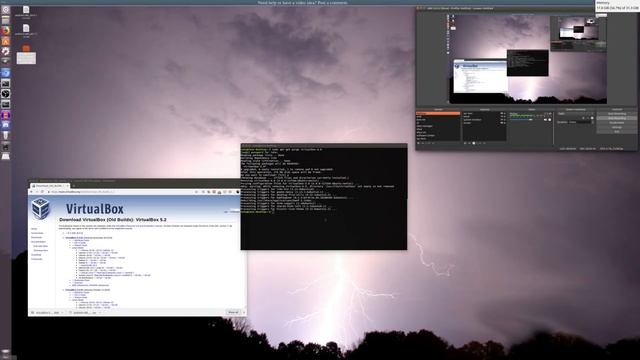Add a new source with plus icon in OBS
Viewport: 640px width, 360px height.
click(x=465, y=143)
